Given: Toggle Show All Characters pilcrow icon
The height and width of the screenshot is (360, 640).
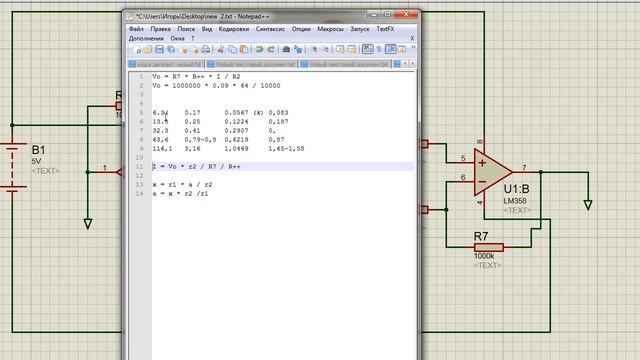Looking at the screenshot, I should click(x=379, y=49).
